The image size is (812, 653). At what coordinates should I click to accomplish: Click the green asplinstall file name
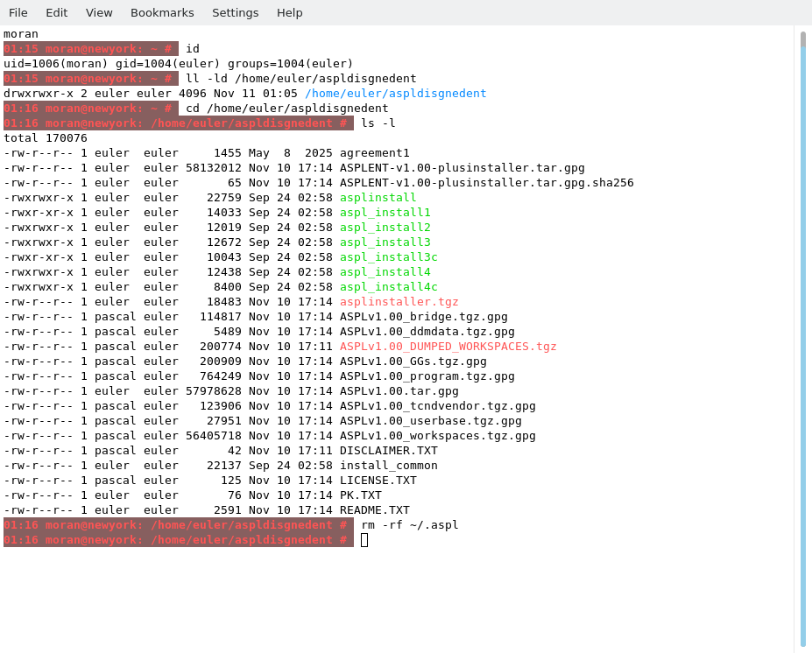coord(378,198)
